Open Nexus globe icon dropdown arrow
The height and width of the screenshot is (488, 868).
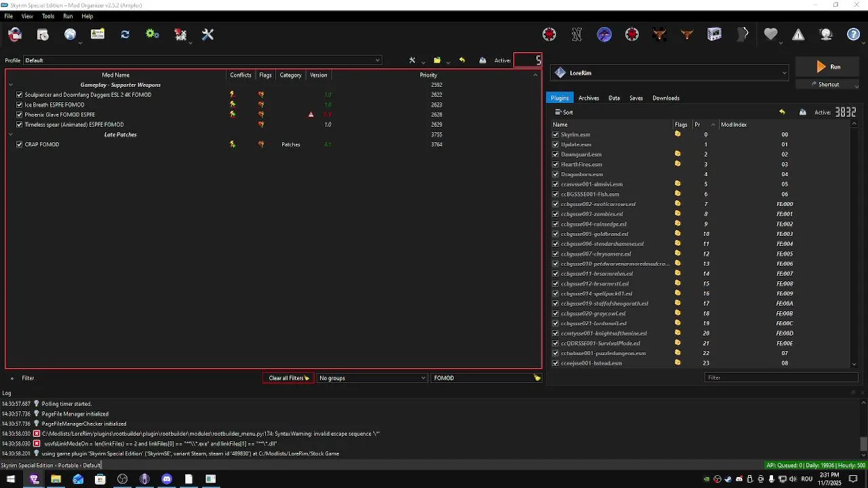(x=80, y=43)
